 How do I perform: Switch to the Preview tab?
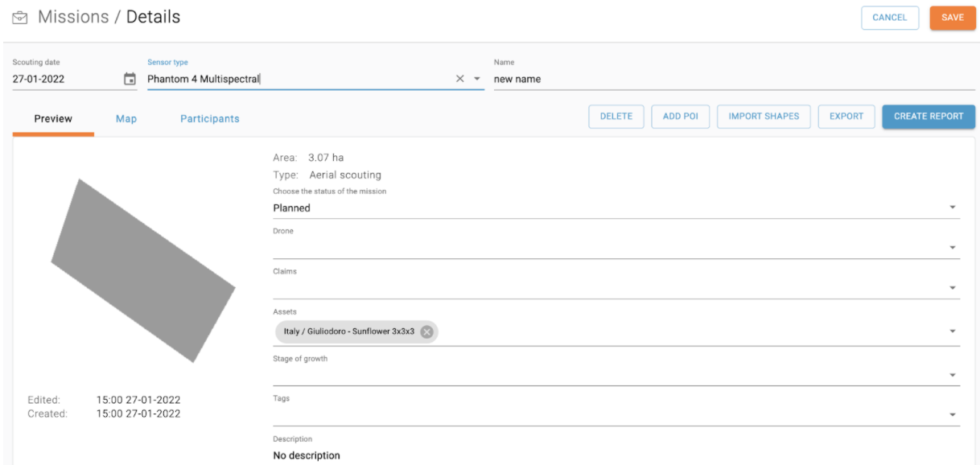click(x=53, y=119)
